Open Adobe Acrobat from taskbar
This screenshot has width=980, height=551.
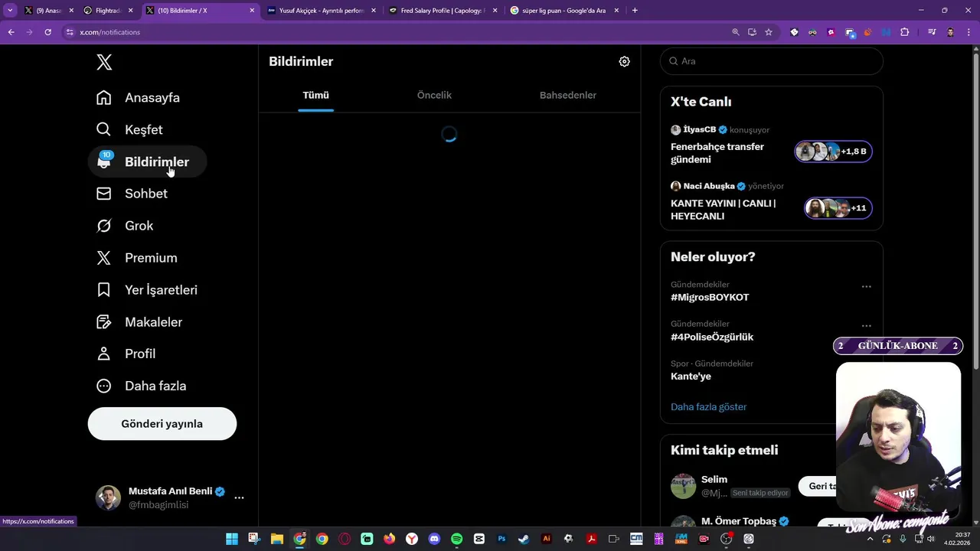point(591,539)
